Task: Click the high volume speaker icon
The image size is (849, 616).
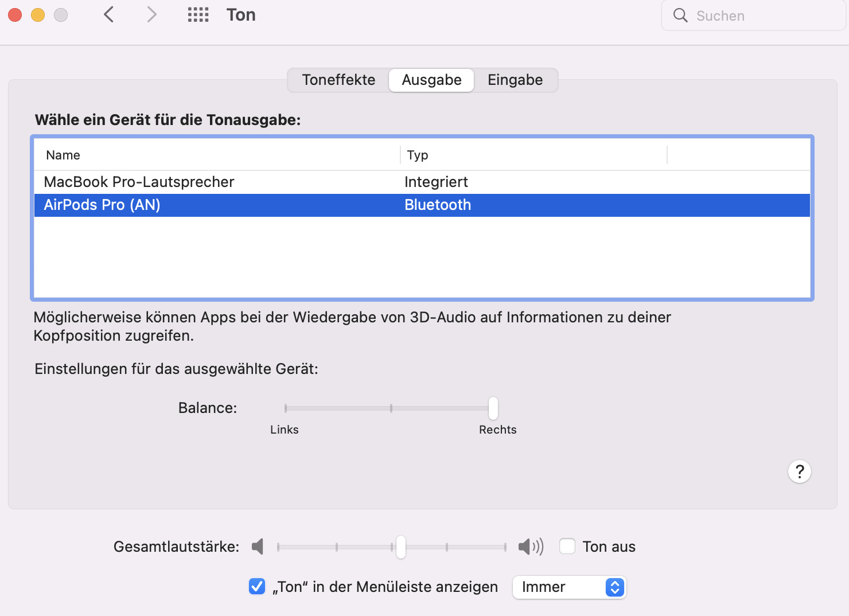Action: pos(531,547)
